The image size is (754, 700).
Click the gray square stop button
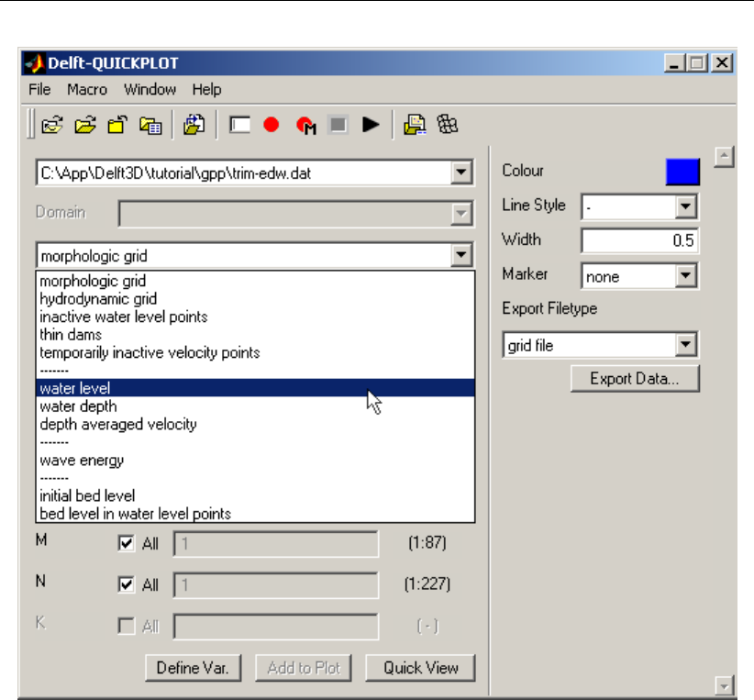pyautogui.click(x=338, y=125)
